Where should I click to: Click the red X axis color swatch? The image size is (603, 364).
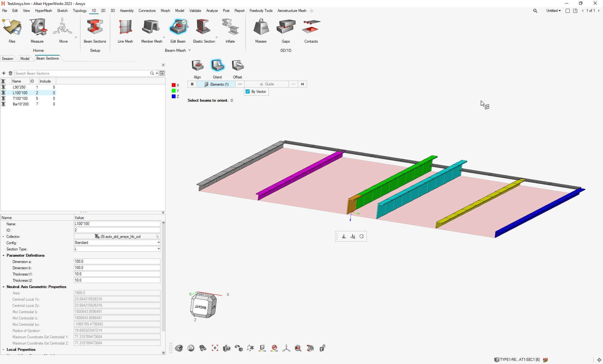coord(174,85)
